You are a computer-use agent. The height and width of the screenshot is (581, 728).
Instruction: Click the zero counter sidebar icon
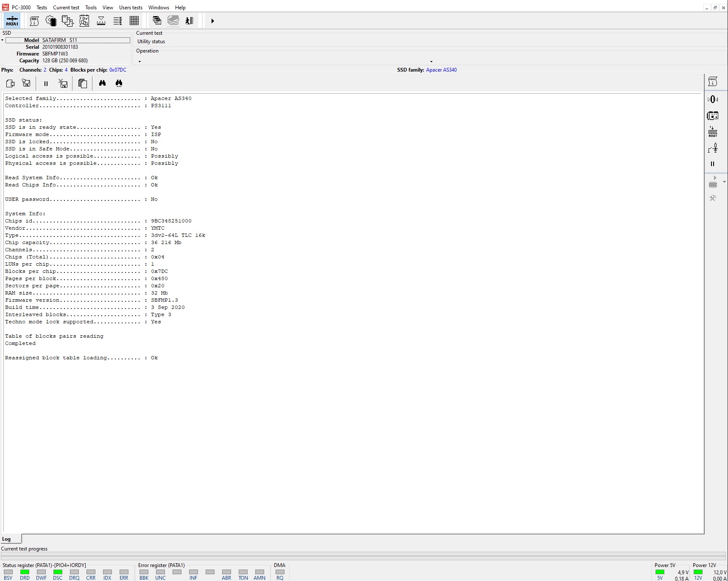[x=713, y=99]
